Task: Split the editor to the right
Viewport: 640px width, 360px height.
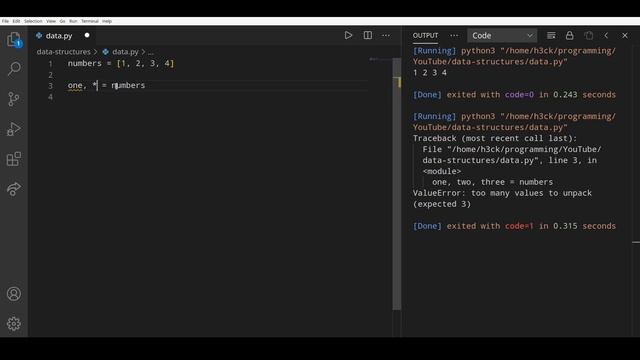Action: (x=368, y=36)
